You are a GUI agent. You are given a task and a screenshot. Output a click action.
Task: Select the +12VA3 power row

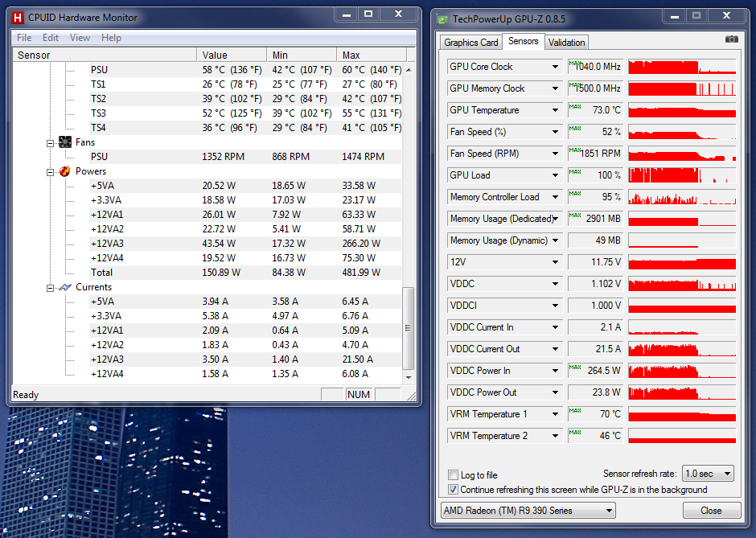tap(246, 244)
